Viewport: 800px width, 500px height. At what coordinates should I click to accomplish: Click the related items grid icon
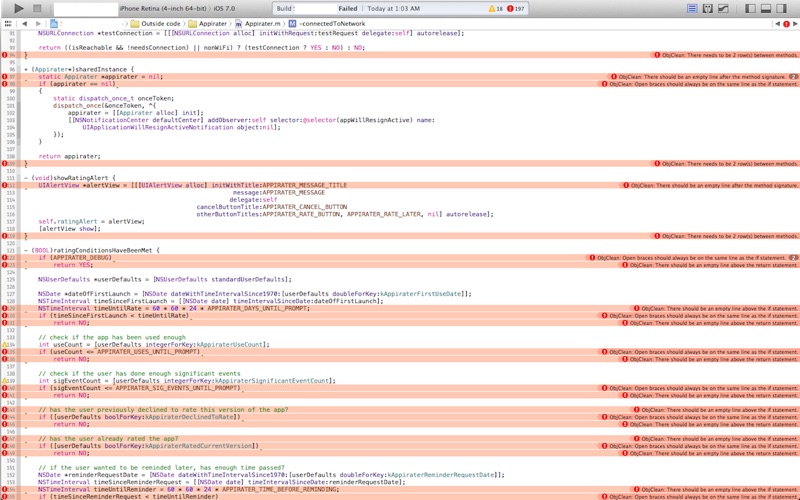point(10,22)
